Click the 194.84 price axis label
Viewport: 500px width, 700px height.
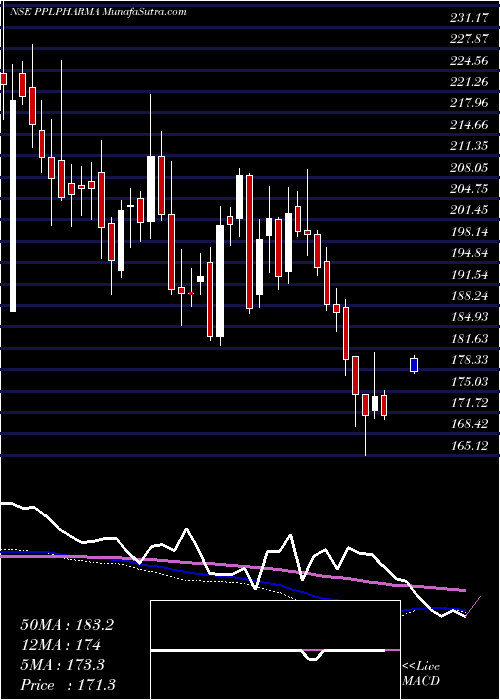click(x=468, y=253)
